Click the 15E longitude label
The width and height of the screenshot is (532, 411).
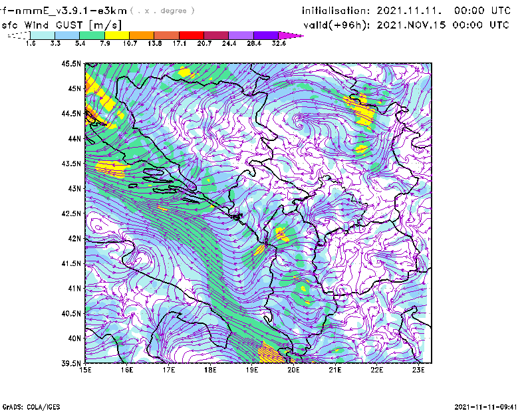[x=86, y=370]
